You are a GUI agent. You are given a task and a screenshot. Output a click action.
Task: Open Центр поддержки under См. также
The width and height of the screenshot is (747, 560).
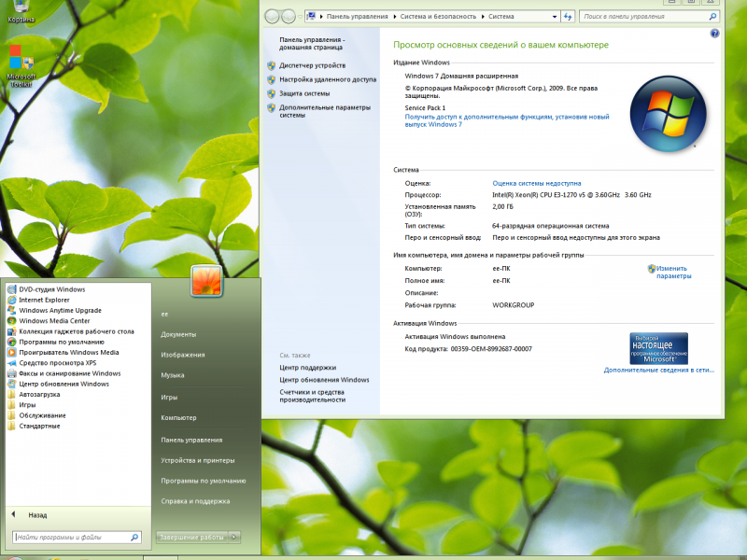tap(308, 368)
